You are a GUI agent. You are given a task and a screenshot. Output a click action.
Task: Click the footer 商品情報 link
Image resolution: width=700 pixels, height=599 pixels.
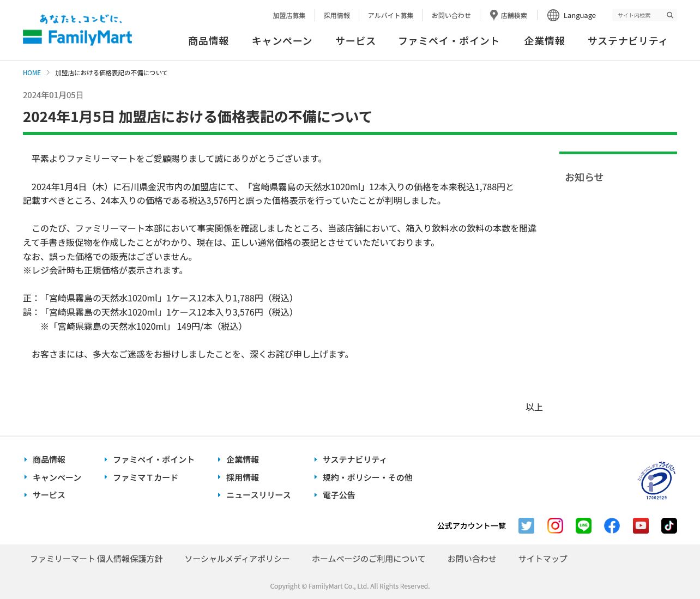(x=49, y=459)
